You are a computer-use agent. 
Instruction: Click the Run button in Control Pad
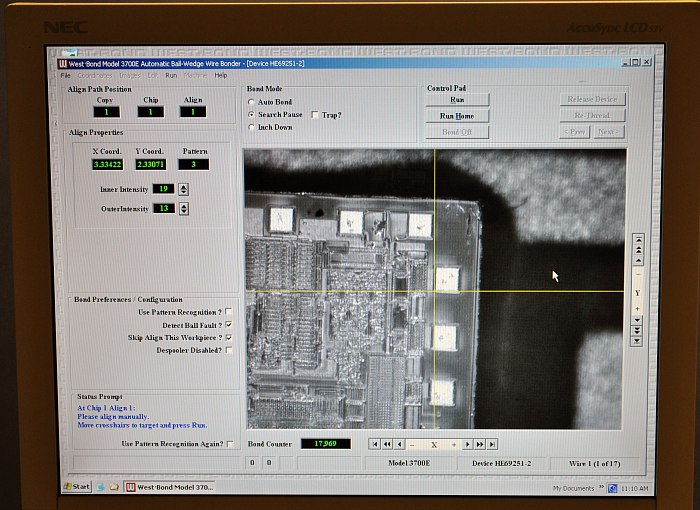tap(457, 100)
